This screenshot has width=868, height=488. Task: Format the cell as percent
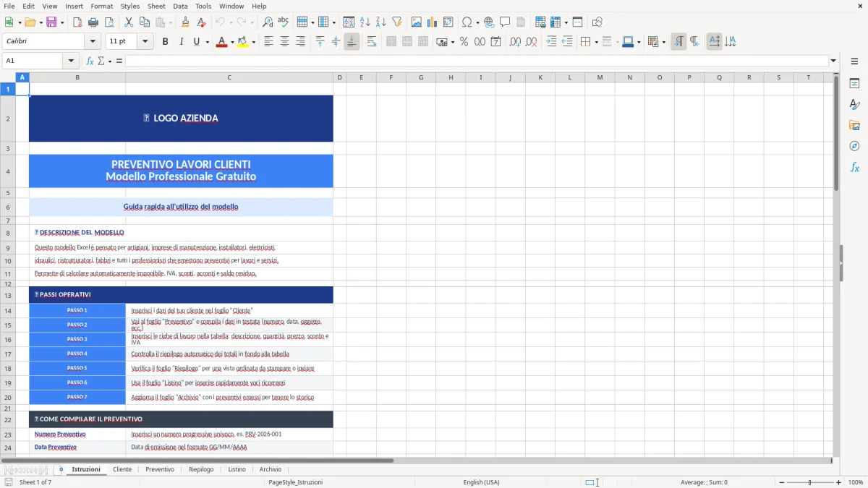[464, 42]
